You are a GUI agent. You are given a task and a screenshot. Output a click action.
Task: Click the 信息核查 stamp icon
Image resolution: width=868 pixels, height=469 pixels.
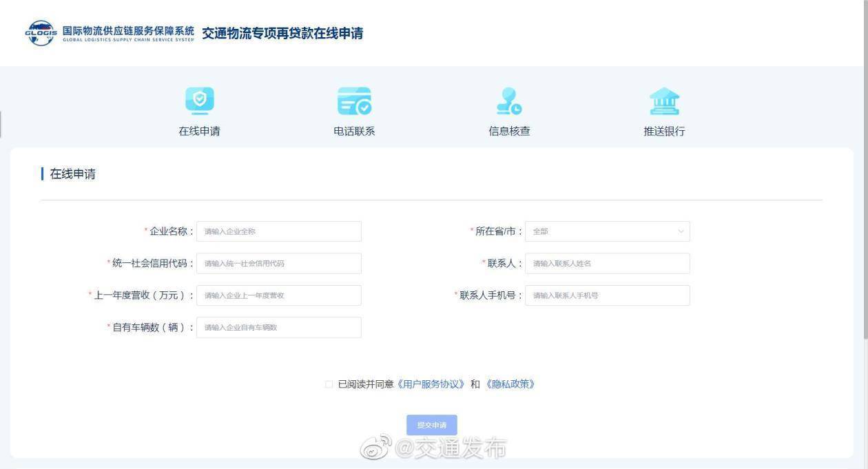[508, 101]
